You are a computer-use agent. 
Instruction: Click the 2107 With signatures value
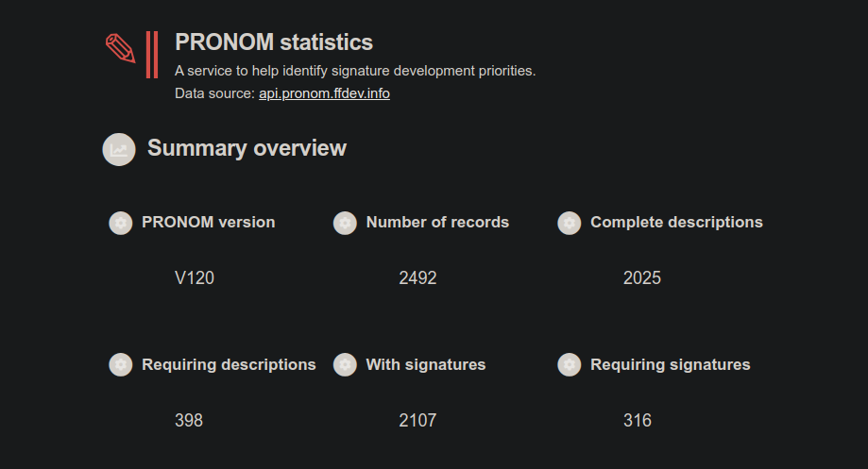pyautogui.click(x=418, y=420)
